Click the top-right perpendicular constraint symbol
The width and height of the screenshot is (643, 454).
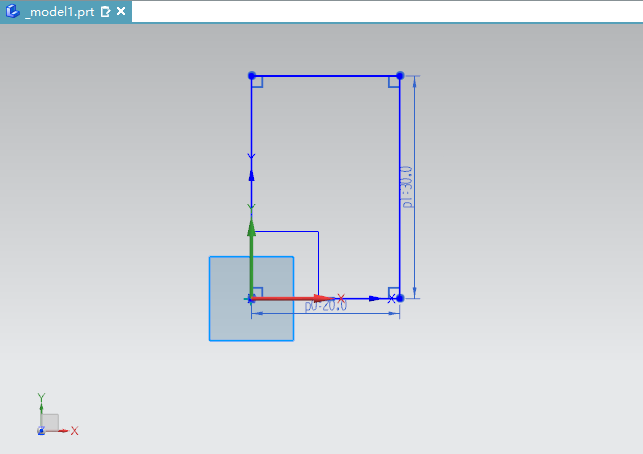tap(394, 82)
